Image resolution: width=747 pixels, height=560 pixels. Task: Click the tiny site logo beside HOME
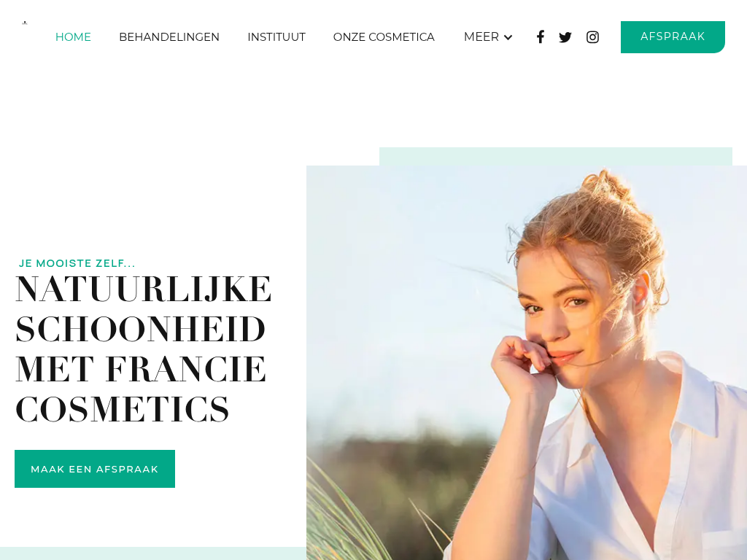click(x=25, y=23)
